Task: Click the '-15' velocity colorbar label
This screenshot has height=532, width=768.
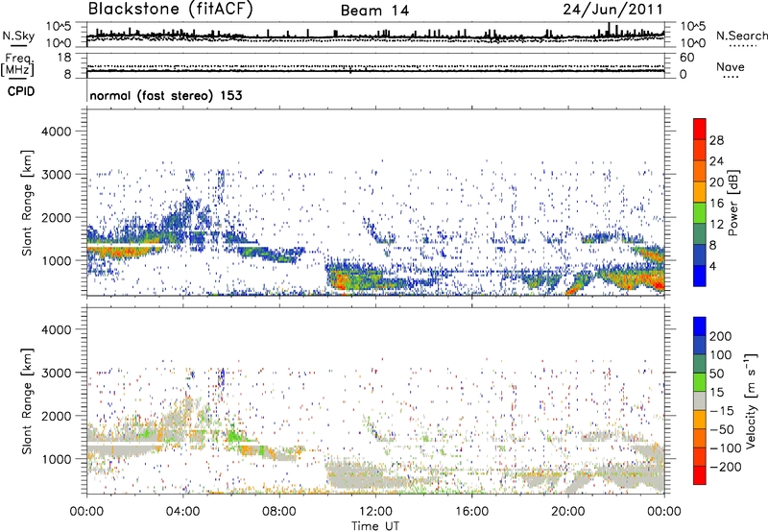Action: (722, 411)
